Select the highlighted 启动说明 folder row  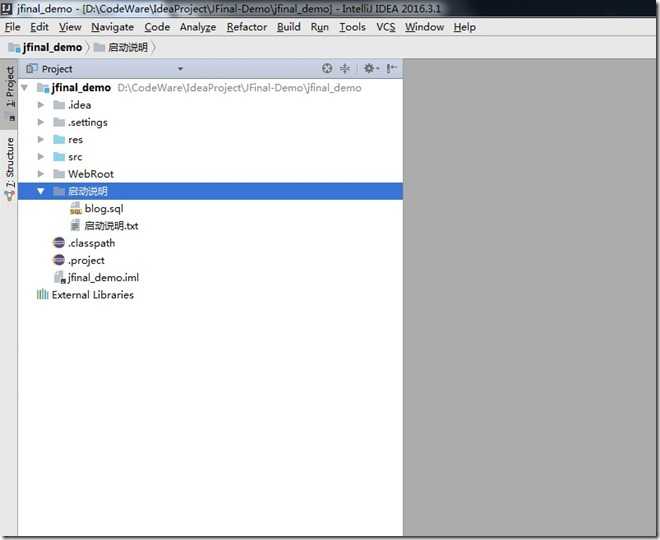coord(210,191)
